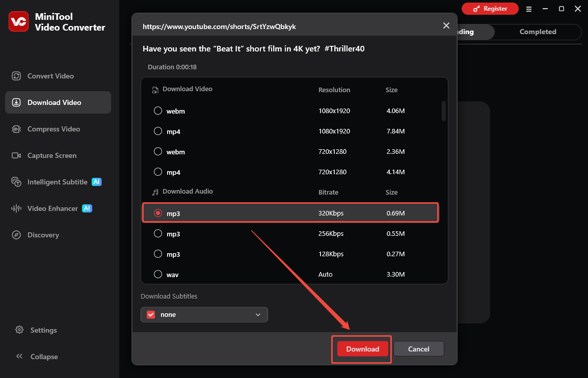
Task: Toggle the subtitles checkbox beside none
Action: pos(151,315)
